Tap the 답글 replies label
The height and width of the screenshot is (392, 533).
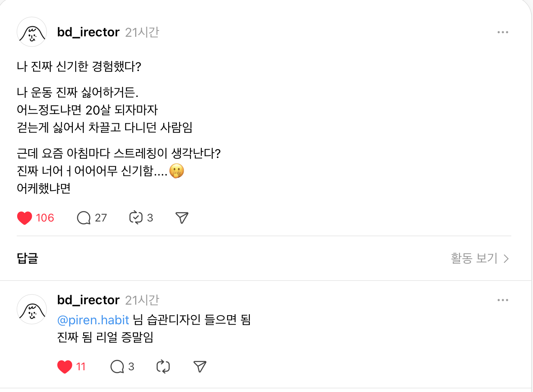[x=27, y=259]
